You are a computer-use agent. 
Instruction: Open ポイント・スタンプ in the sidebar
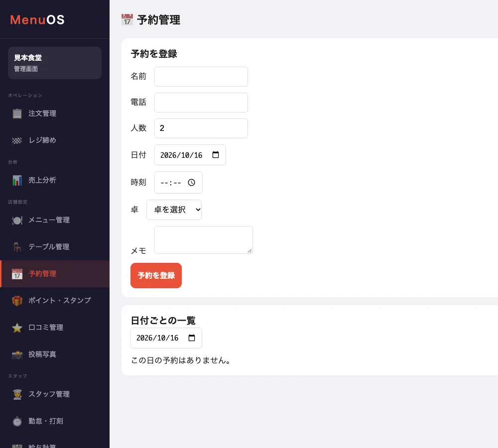tap(55, 300)
